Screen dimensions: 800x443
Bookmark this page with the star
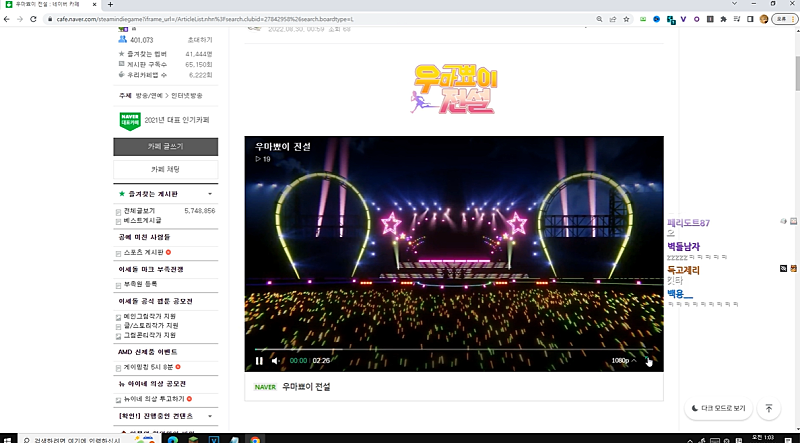tap(626, 19)
